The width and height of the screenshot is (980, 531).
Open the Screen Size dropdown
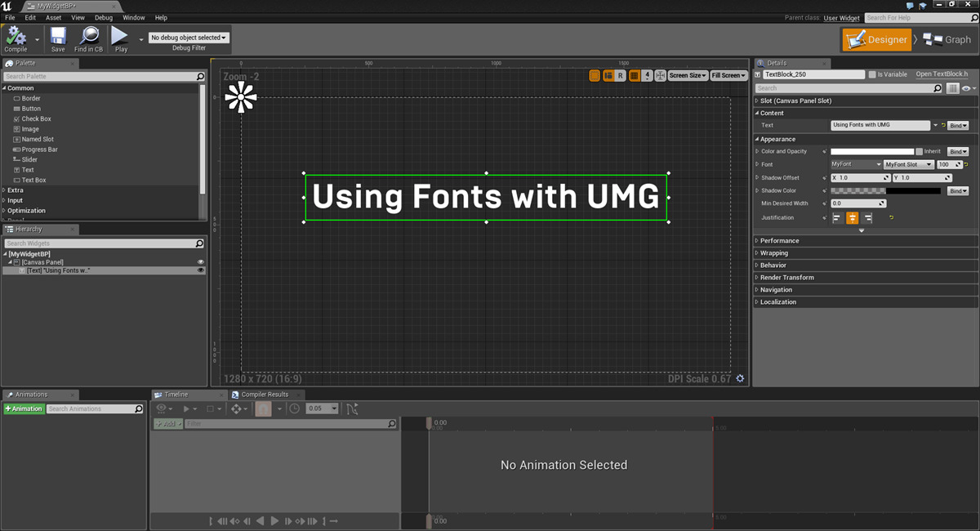687,74
